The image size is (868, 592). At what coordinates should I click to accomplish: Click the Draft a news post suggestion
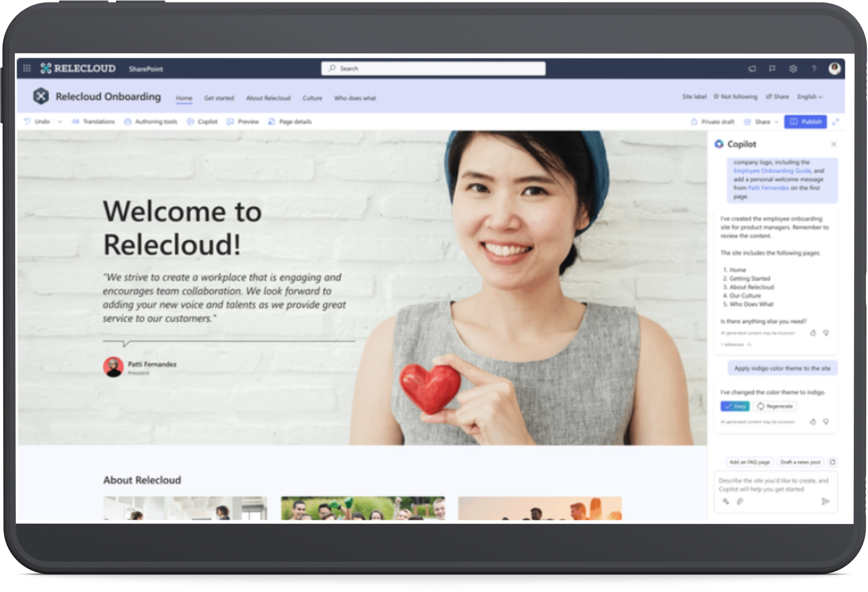click(800, 462)
